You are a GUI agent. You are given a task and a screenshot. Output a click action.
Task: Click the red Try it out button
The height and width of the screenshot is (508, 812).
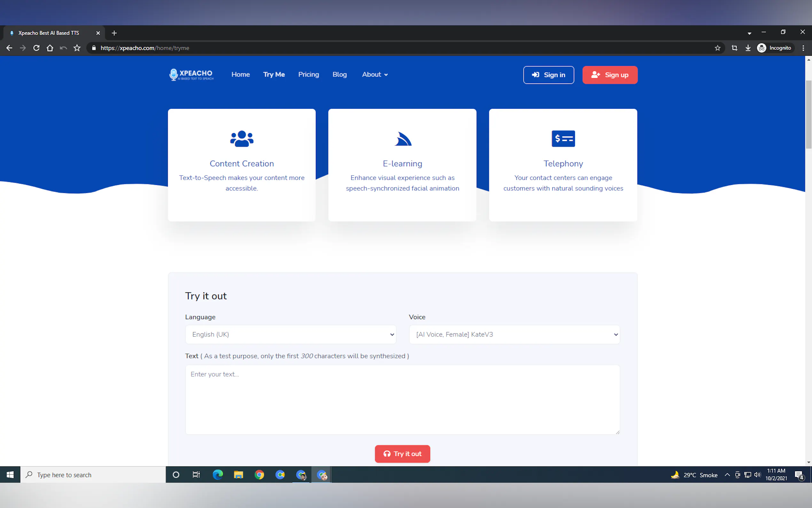pyautogui.click(x=402, y=454)
